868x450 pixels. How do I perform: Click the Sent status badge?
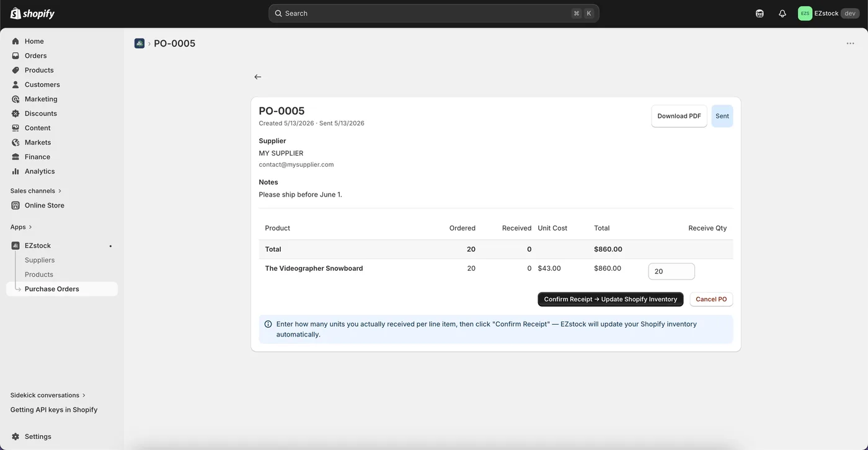pos(722,116)
